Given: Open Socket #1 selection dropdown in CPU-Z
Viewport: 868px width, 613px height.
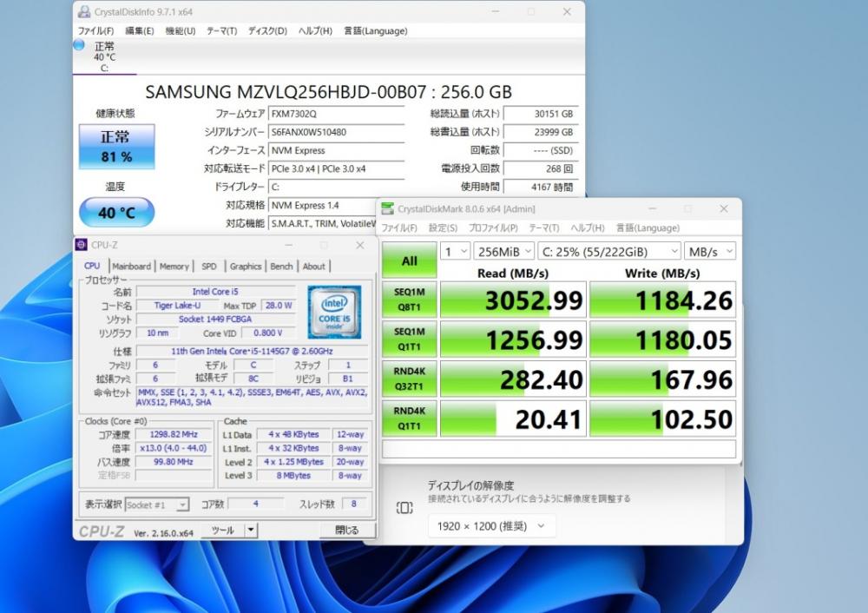Looking at the screenshot, I should [157, 505].
